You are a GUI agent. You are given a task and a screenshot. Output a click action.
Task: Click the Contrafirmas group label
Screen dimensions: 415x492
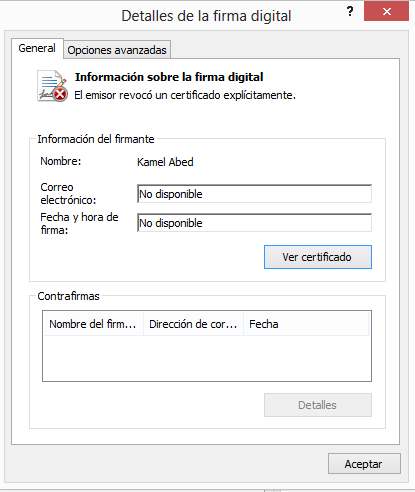pos(68,296)
